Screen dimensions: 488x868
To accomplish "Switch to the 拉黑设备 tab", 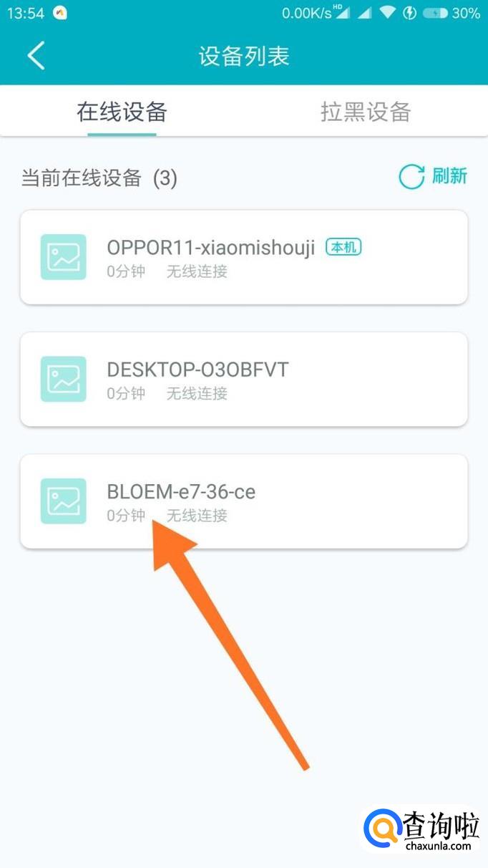I will pyautogui.click(x=366, y=112).
